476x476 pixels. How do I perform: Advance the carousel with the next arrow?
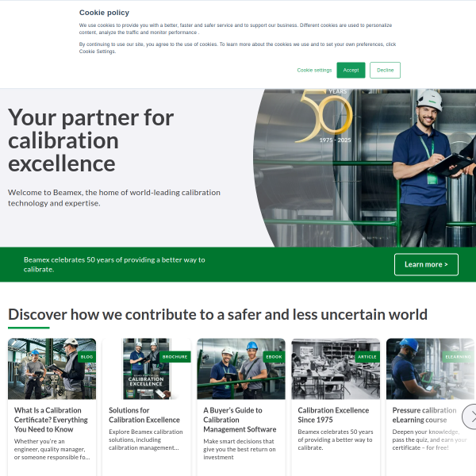coord(471,416)
